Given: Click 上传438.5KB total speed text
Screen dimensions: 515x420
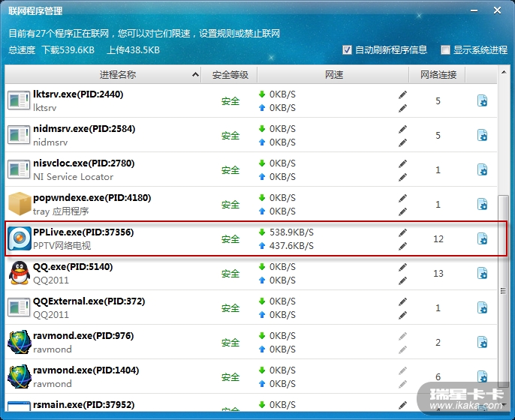Looking at the screenshot, I should [x=133, y=49].
